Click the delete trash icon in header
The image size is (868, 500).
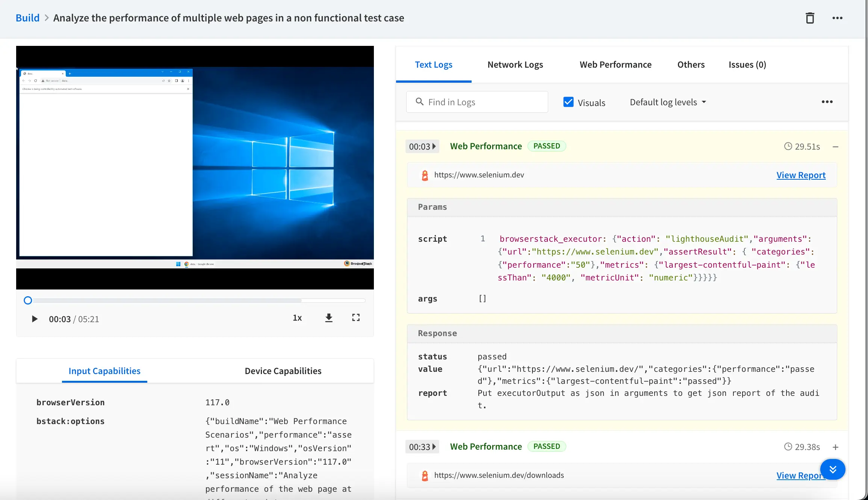(810, 18)
